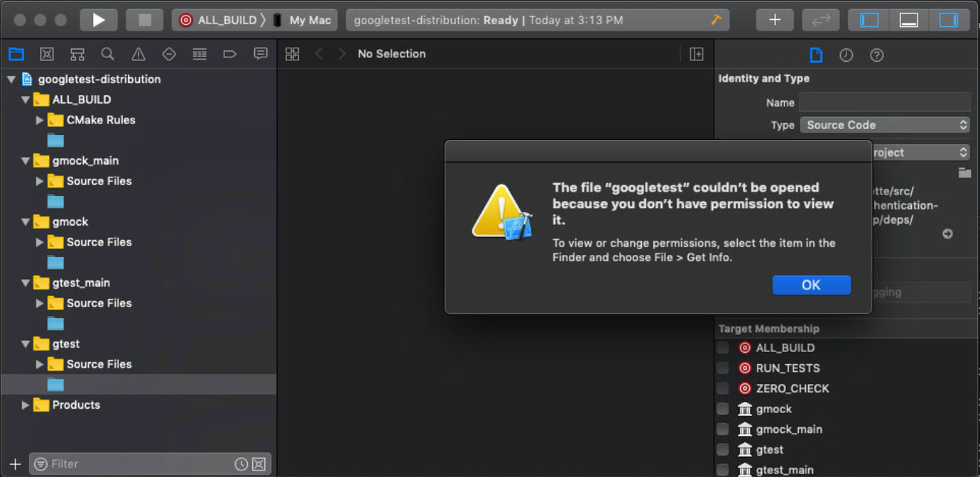Screen dimensions: 980x477
Task: Check gtest target membership
Action: (722, 449)
